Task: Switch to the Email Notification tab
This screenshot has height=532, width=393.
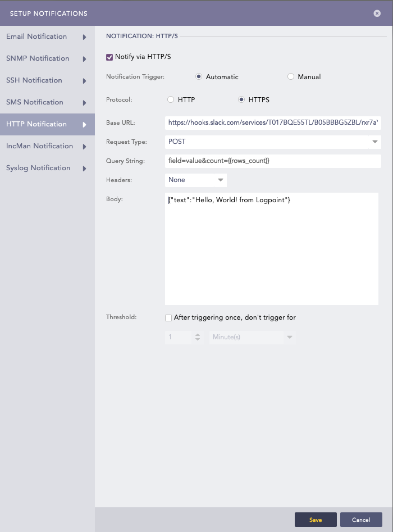Action: (36, 37)
